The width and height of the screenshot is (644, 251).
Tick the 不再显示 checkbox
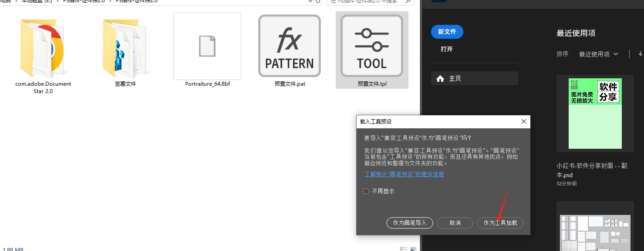pos(366,191)
